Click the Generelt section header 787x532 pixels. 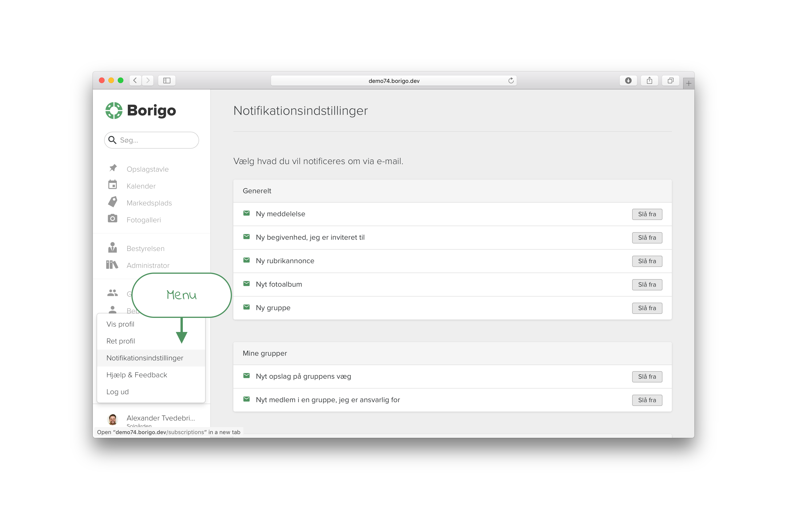452,191
